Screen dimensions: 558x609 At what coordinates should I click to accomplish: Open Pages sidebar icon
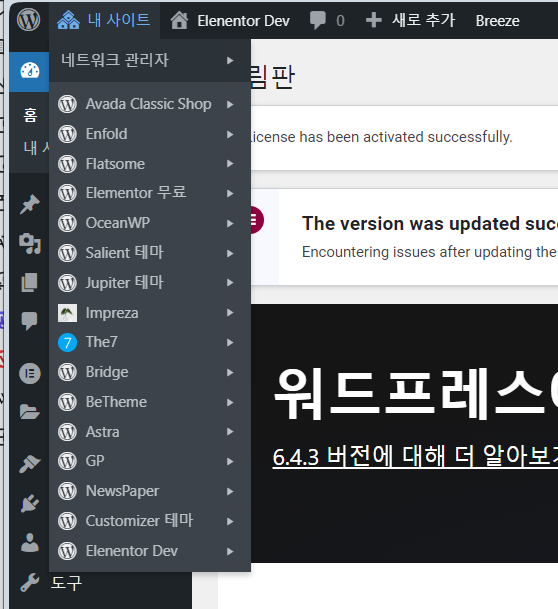tap(30, 282)
